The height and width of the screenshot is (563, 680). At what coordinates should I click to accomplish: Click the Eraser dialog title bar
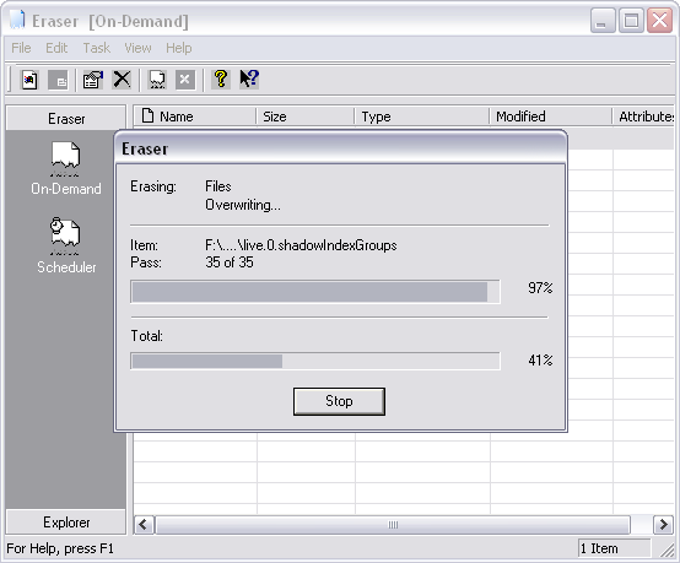341,148
